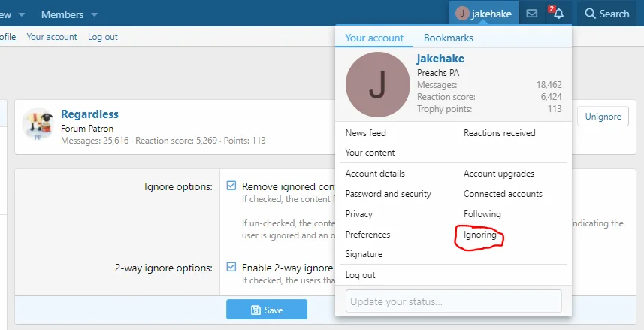Open jakehake profile name link in menu

(x=440, y=59)
